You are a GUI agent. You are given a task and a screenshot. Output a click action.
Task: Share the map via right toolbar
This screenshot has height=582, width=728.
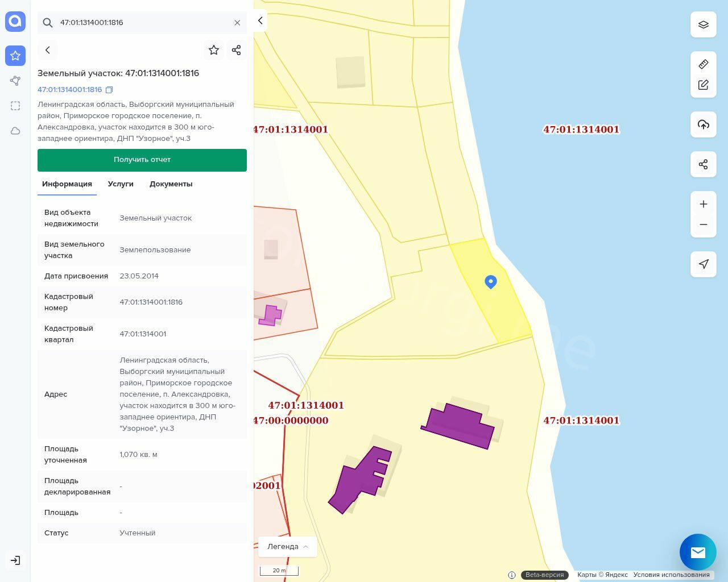click(703, 164)
